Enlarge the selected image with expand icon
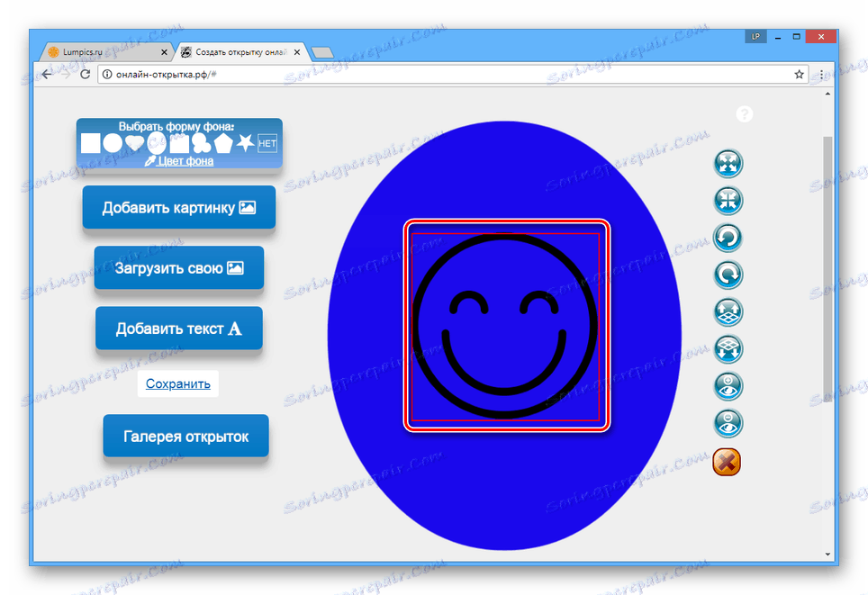 click(x=728, y=164)
